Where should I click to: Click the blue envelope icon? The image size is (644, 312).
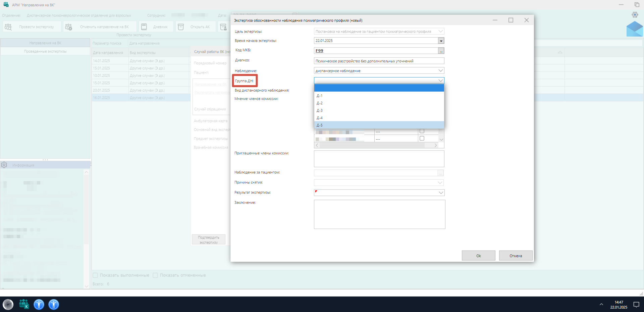pos(635,29)
